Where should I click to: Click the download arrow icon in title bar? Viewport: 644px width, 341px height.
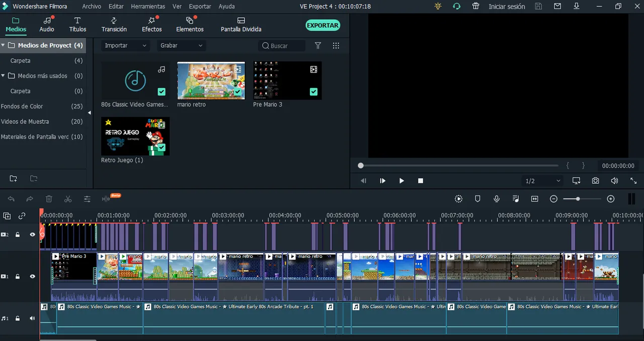pos(576,6)
